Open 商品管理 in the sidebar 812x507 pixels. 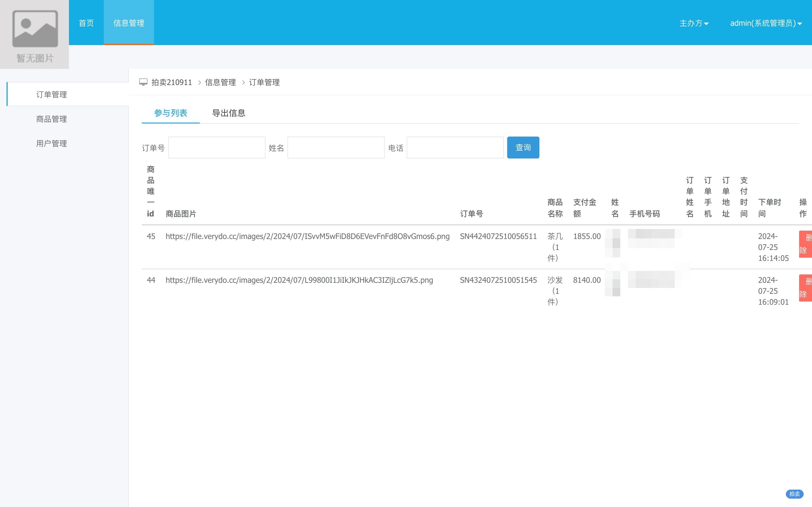[52, 119]
